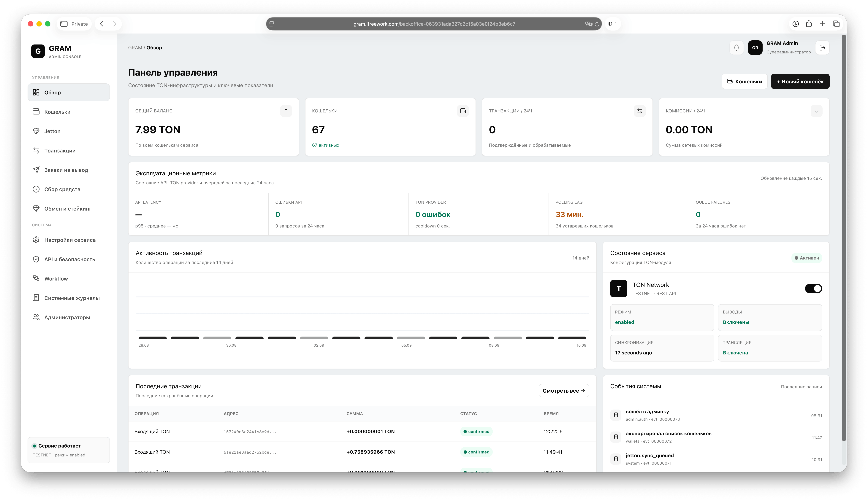The height and width of the screenshot is (500, 868).
Task: Open API и безопасность in sidebar
Action: coord(69,259)
